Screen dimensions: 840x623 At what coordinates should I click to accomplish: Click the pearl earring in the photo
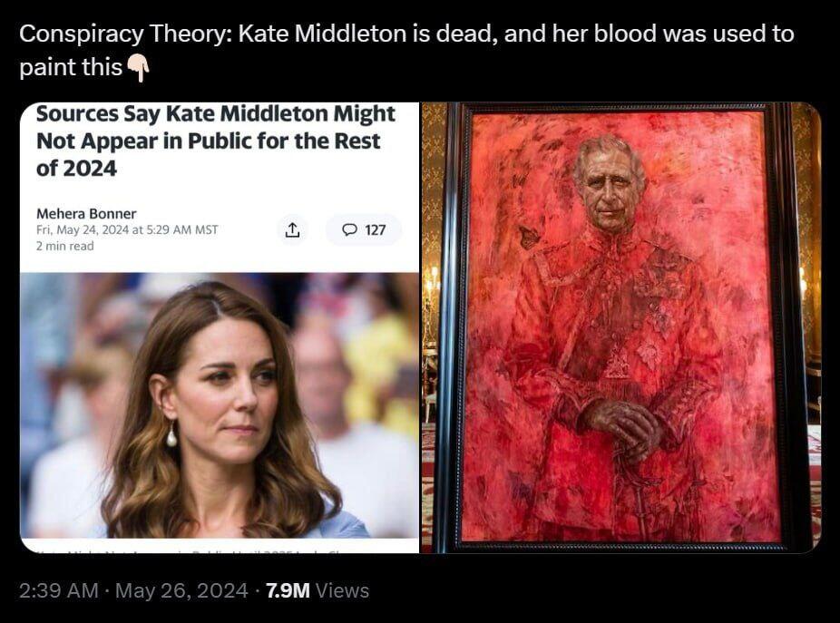pyautogui.click(x=171, y=433)
